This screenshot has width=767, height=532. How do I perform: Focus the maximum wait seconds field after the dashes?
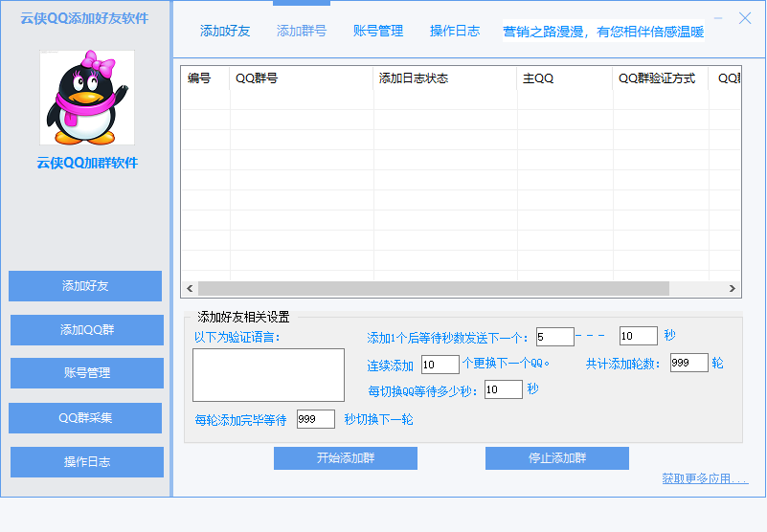pyautogui.click(x=639, y=336)
